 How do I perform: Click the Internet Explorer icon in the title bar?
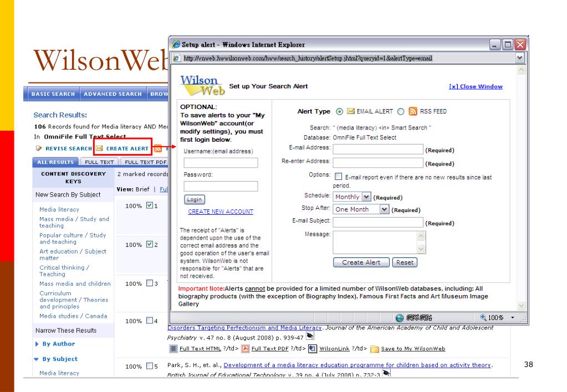(176, 44)
